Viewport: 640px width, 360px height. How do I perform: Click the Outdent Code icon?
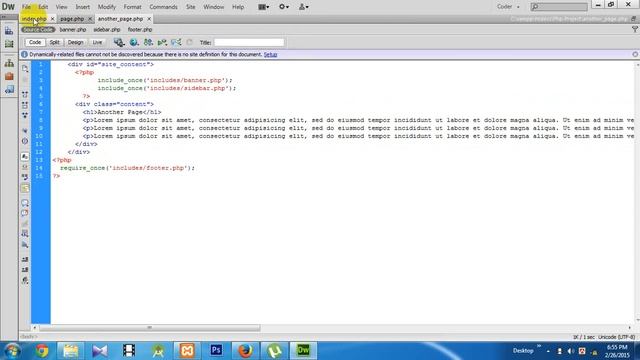coord(25,270)
